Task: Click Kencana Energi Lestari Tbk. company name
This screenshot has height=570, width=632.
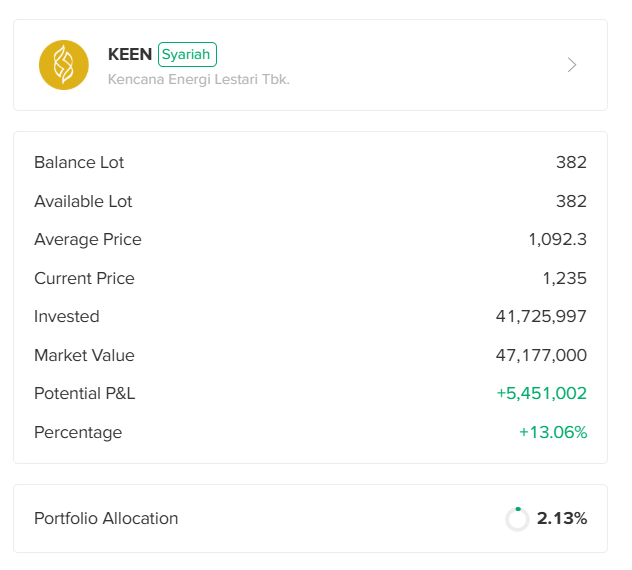Action: [198, 78]
